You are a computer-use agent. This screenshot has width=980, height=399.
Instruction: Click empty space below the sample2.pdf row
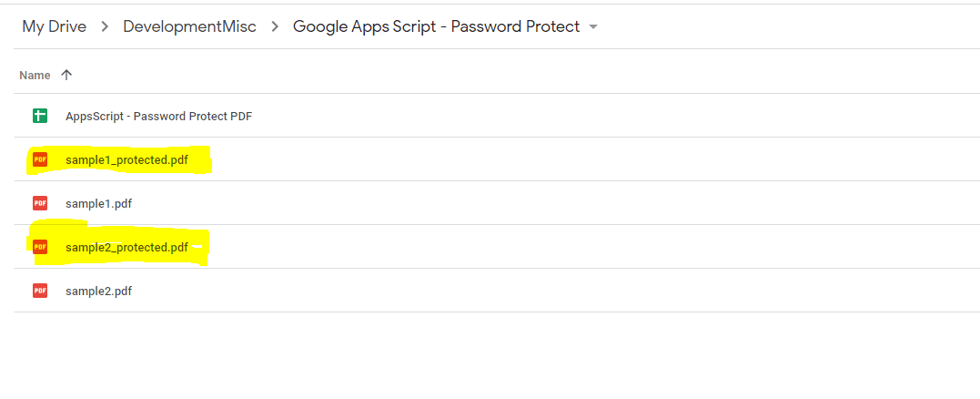coord(491,355)
